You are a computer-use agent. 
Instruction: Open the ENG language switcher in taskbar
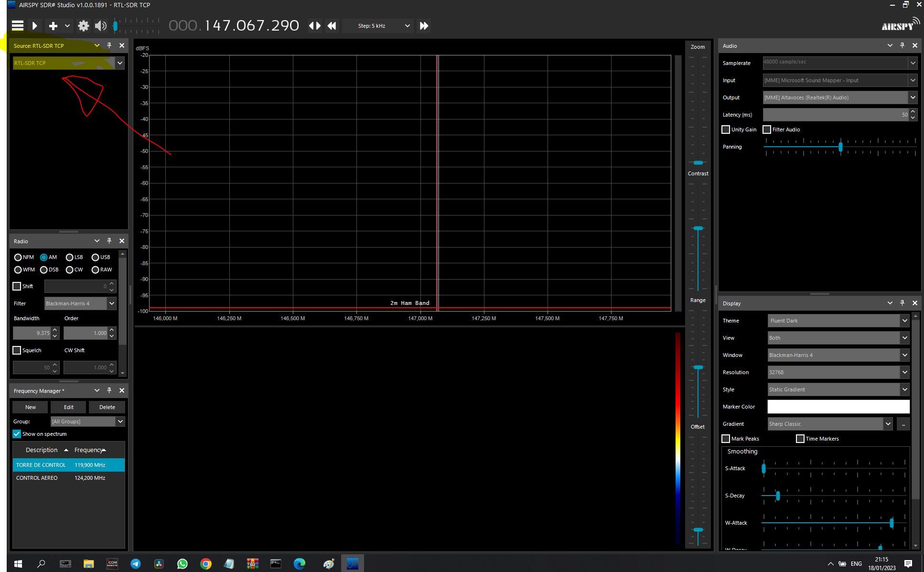pos(856,563)
